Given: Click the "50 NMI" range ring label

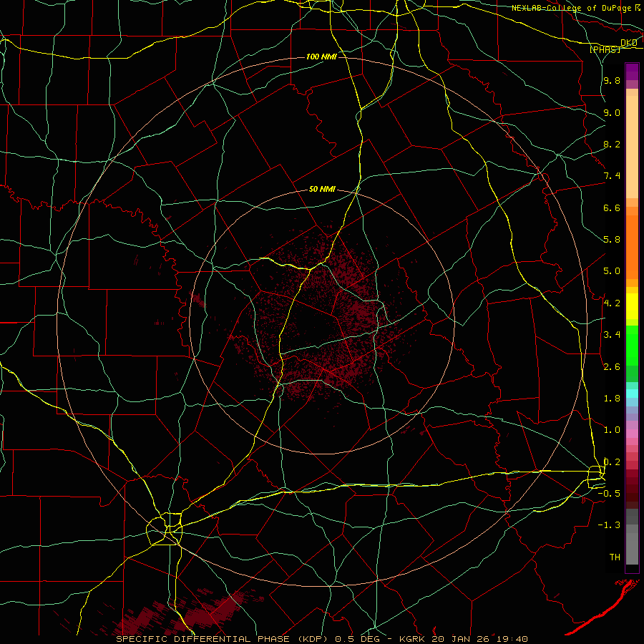Looking at the screenshot, I should click(x=322, y=190).
